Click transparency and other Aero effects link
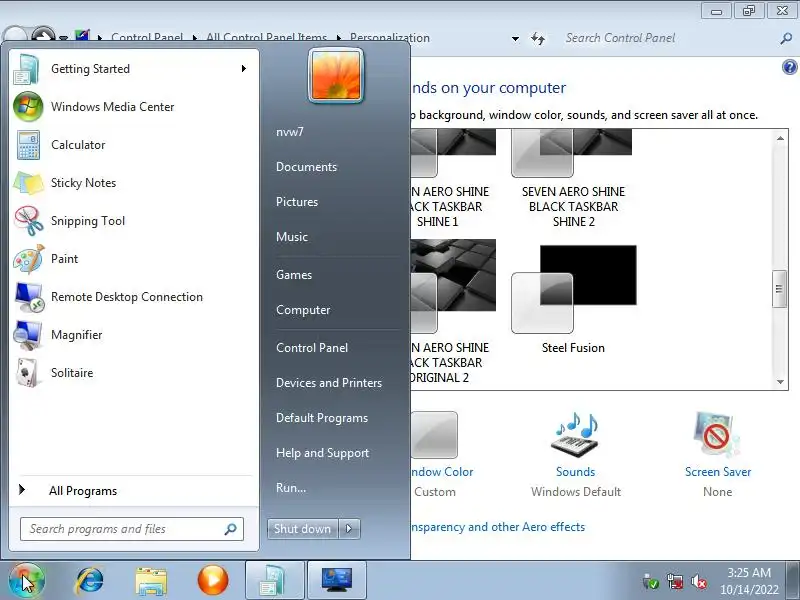 coord(498,527)
